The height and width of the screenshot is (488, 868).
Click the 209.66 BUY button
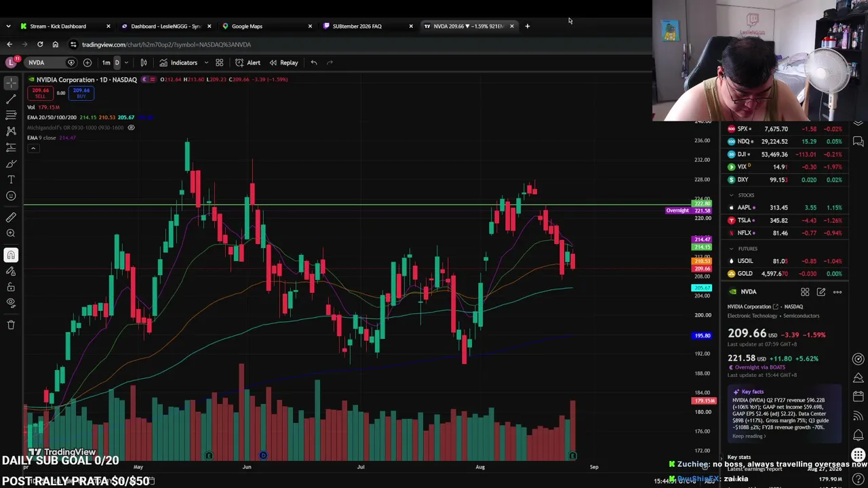pyautogui.click(x=81, y=93)
